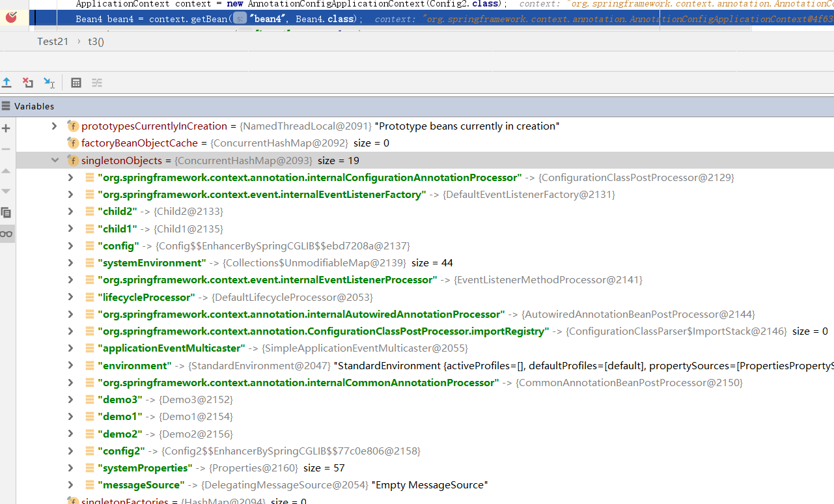Click the {SimpleApplicationEventMulticaster@2055} value
This screenshot has width=834, height=504.
365,348
